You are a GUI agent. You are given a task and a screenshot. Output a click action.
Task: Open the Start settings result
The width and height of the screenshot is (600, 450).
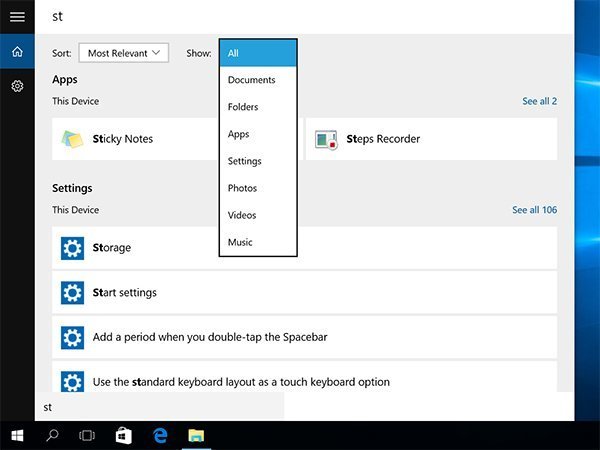click(305, 293)
